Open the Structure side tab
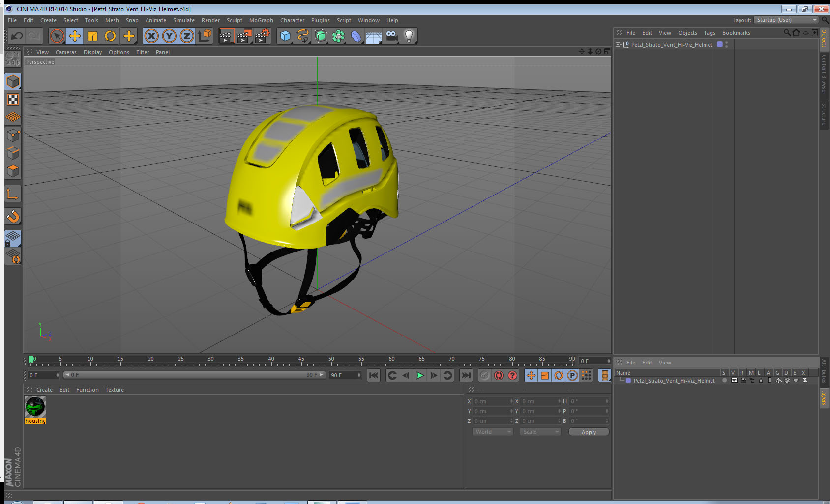This screenshot has width=830, height=504. (x=824, y=114)
